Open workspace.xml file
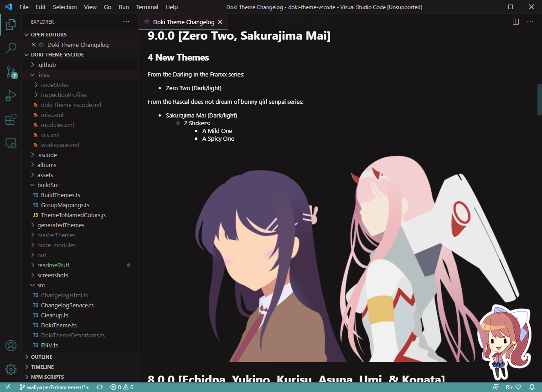 pos(80,145)
